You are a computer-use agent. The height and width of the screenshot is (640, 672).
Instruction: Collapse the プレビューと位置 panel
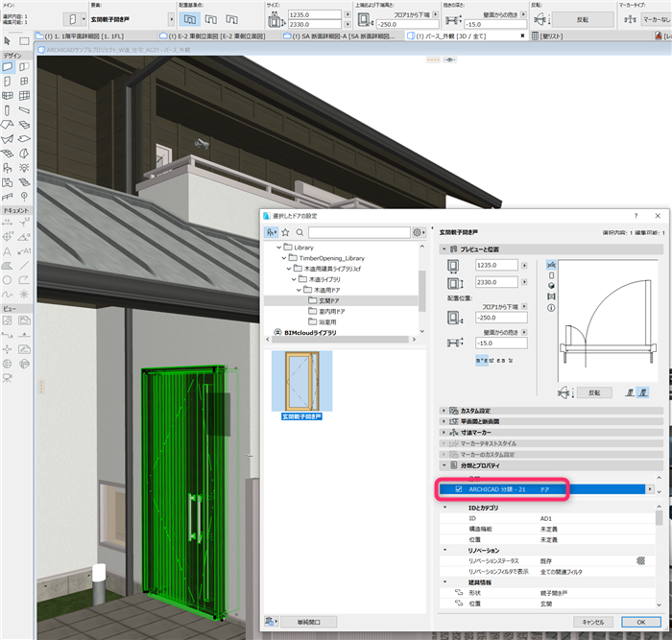[444, 249]
